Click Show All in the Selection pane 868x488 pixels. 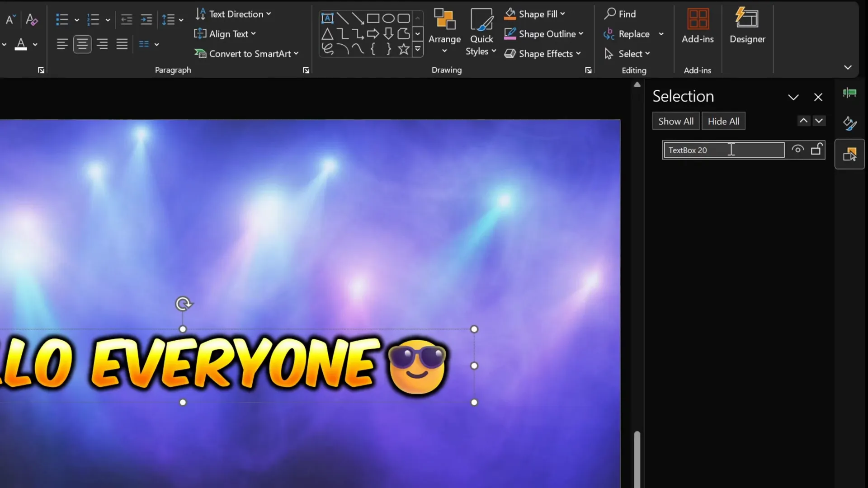(676, 121)
